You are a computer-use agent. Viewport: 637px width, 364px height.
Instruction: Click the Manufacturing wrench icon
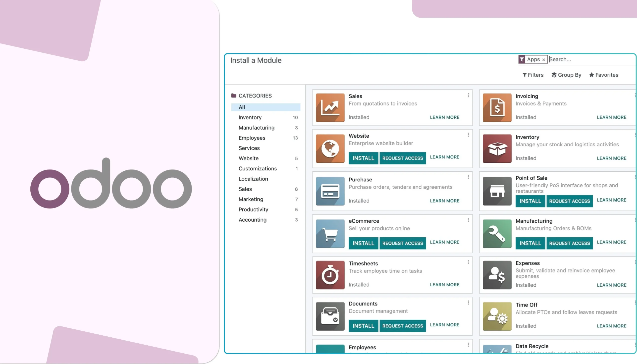(x=496, y=233)
